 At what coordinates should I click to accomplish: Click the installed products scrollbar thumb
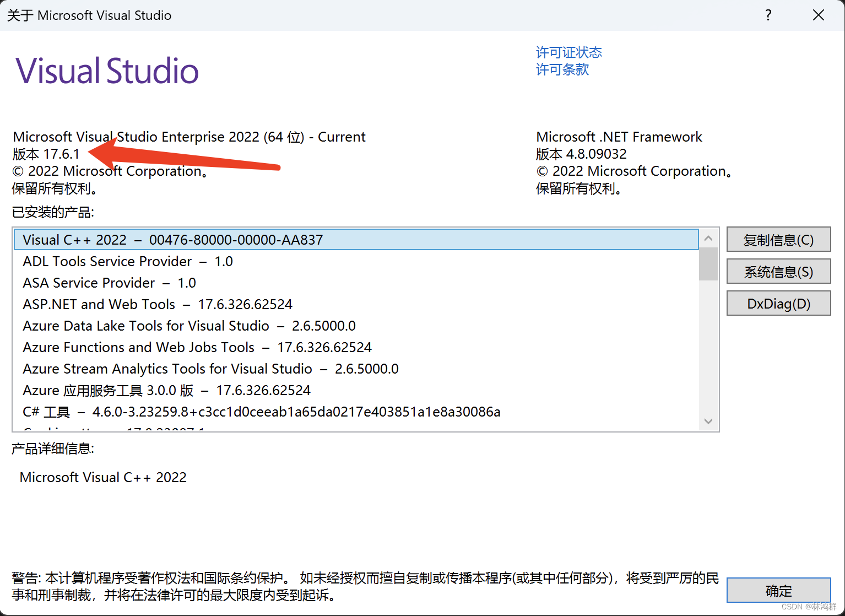point(708,264)
